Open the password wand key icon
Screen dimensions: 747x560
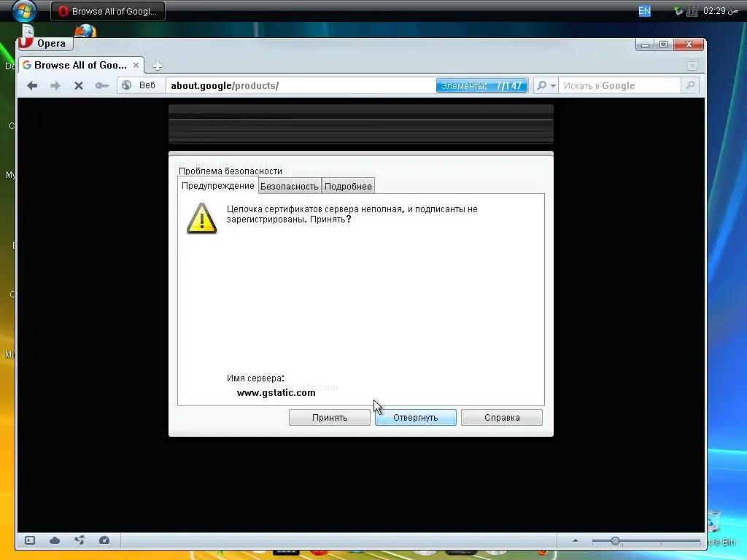point(101,86)
